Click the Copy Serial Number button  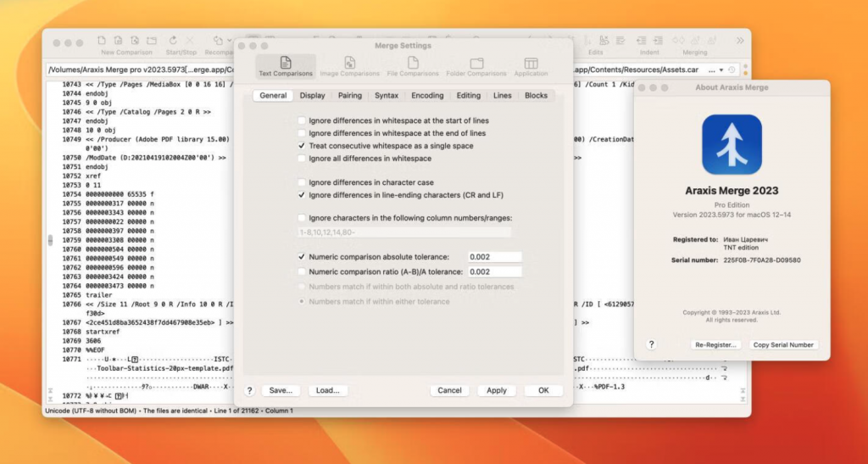point(783,344)
